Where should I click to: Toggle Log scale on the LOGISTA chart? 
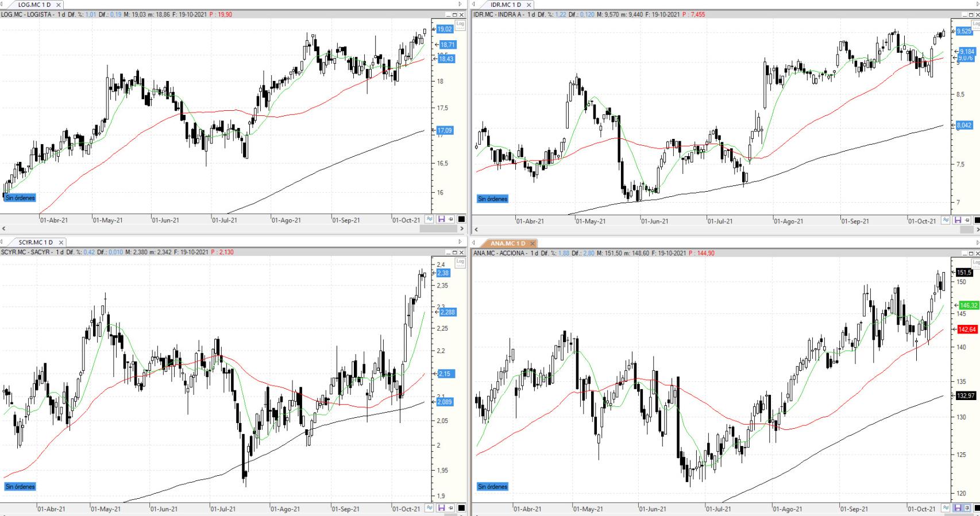click(x=460, y=24)
